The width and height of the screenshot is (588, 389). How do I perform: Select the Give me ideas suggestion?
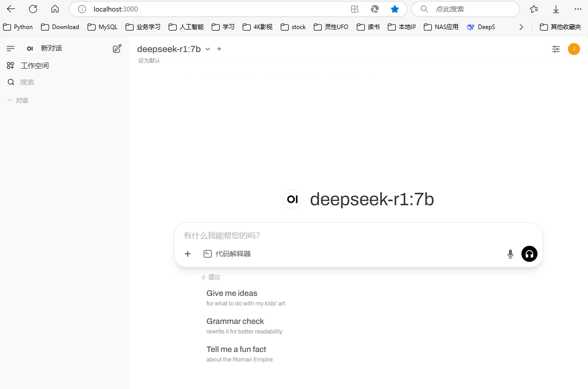[x=246, y=298]
